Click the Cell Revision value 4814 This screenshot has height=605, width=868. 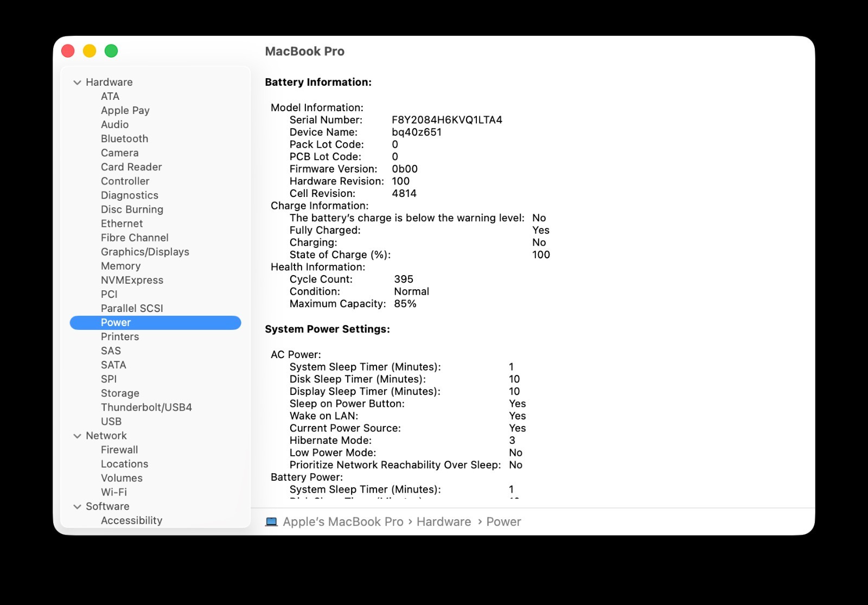(x=404, y=193)
